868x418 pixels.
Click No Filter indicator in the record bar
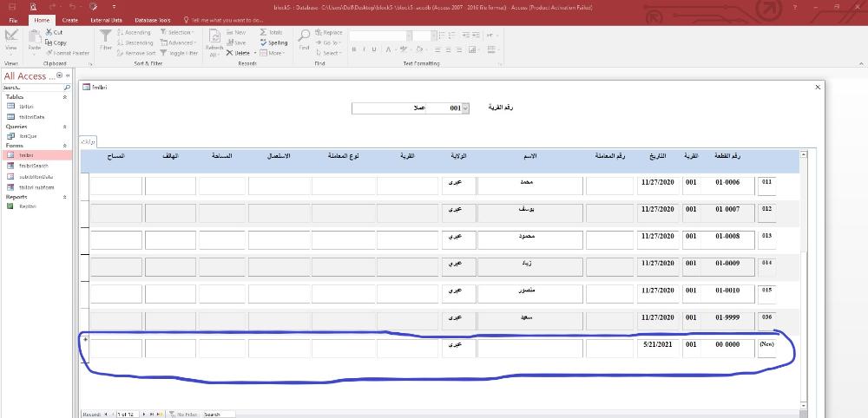pyautogui.click(x=183, y=415)
